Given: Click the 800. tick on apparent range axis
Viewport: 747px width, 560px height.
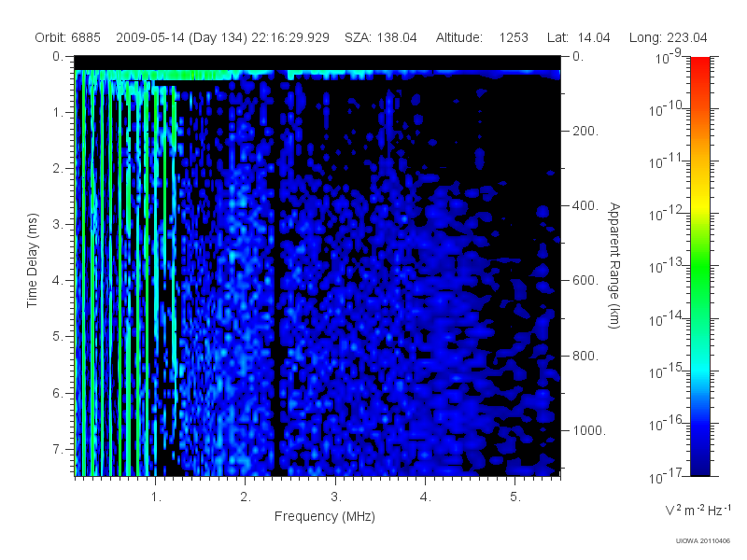Looking at the screenshot, I should tap(585, 356).
